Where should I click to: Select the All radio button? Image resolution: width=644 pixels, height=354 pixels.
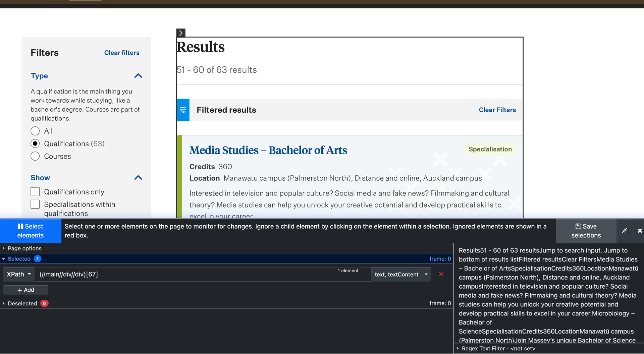point(35,131)
